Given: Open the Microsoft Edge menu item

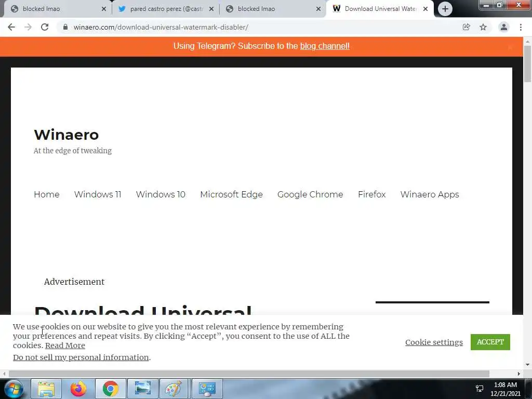Looking at the screenshot, I should click(231, 194).
